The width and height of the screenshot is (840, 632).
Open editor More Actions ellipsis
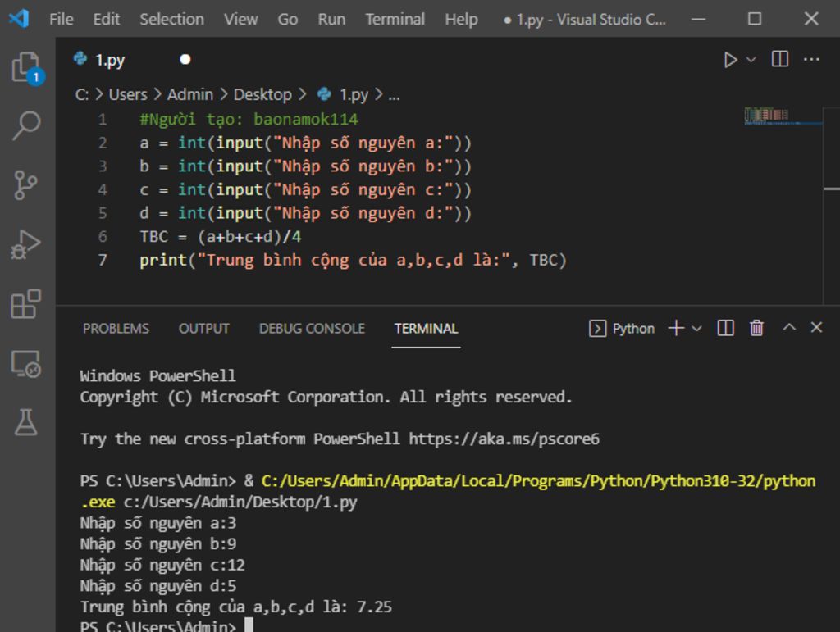pyautogui.click(x=811, y=59)
